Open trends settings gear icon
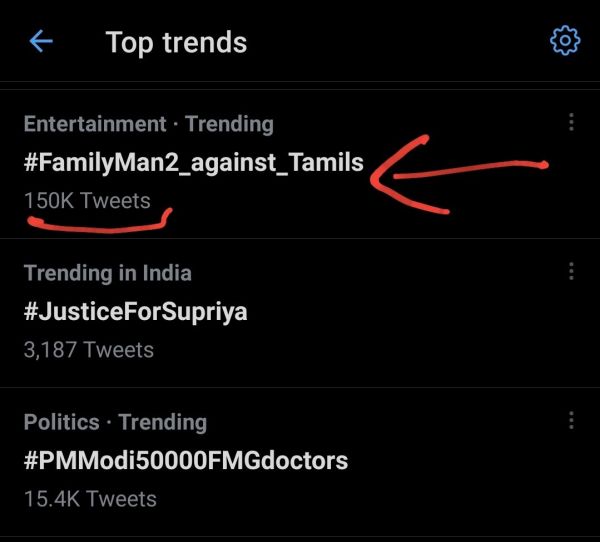Screen dimensions: 600x542 coord(565,41)
